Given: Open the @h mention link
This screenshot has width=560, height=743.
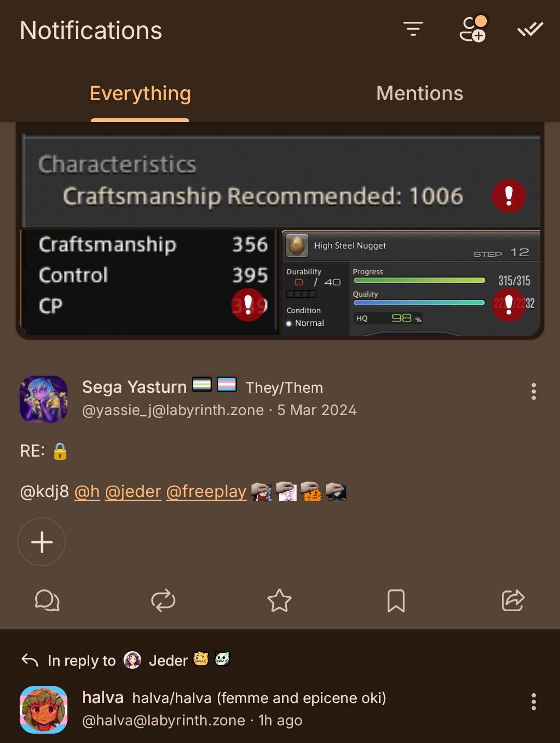Looking at the screenshot, I should pos(87,491).
